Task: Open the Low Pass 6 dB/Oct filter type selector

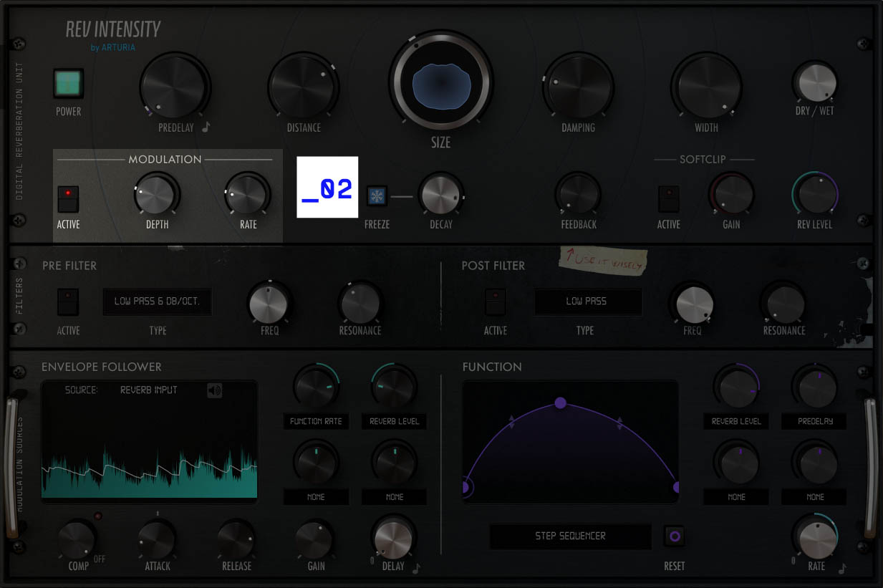Action: [x=159, y=302]
